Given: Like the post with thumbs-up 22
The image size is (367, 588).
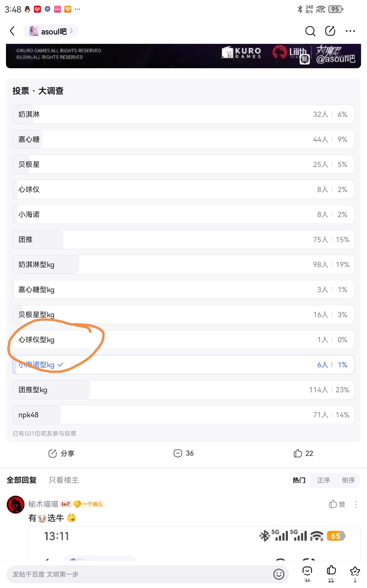Looking at the screenshot, I should click(303, 453).
